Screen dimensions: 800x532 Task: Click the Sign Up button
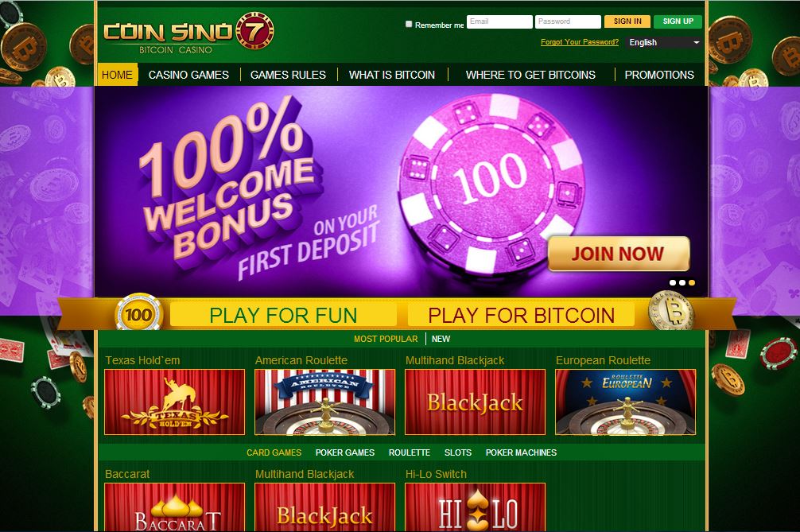coord(678,21)
